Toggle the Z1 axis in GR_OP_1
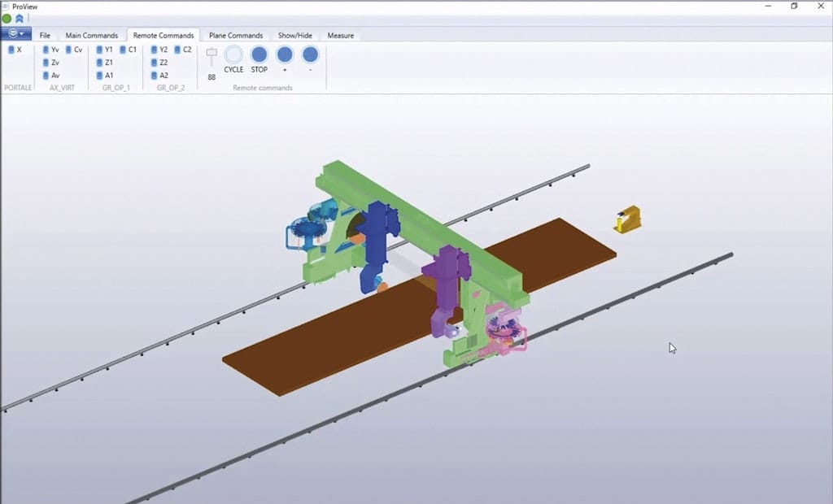Image resolution: width=833 pixels, height=504 pixels. click(104, 63)
